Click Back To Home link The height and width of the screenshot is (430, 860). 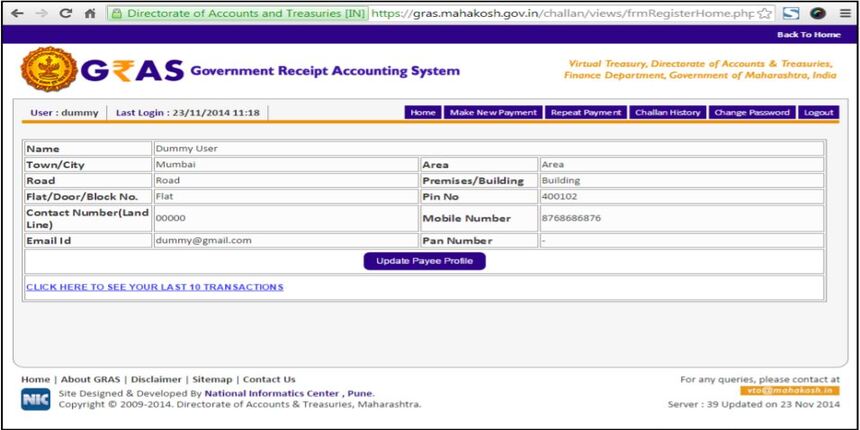click(808, 35)
